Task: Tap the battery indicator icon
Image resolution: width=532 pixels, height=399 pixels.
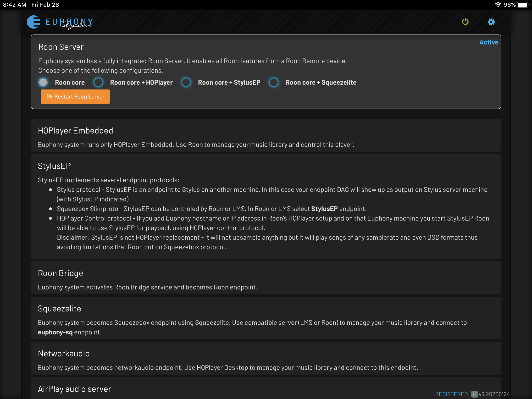Action: tap(523, 5)
